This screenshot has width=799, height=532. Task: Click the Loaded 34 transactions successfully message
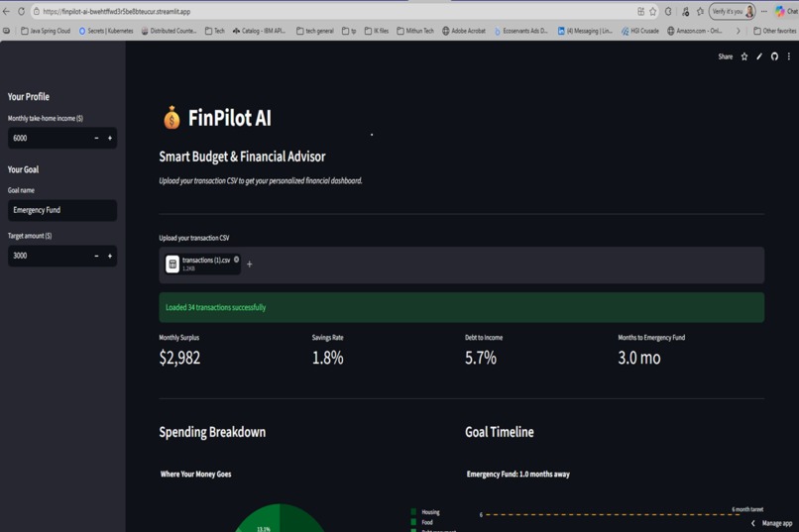click(x=461, y=307)
